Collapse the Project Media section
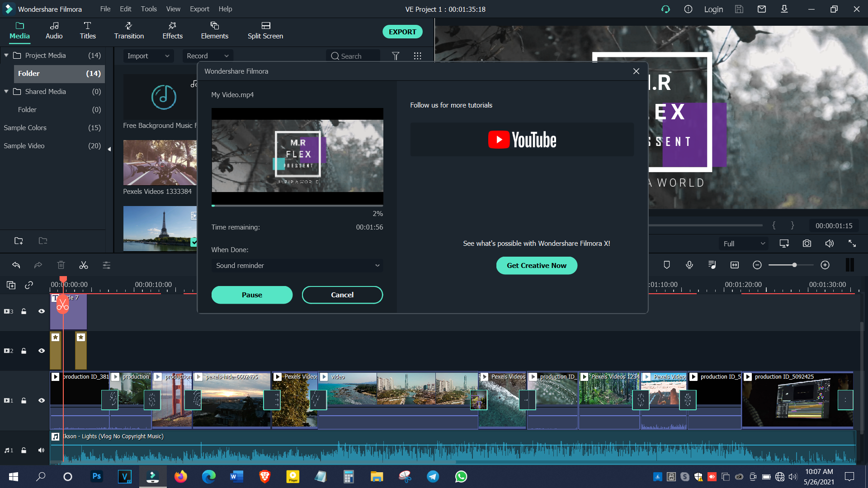This screenshot has height=488, width=868. (x=6, y=55)
